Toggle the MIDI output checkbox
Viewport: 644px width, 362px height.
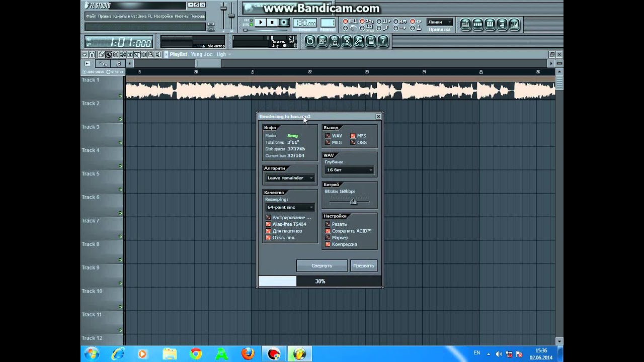[x=328, y=142]
